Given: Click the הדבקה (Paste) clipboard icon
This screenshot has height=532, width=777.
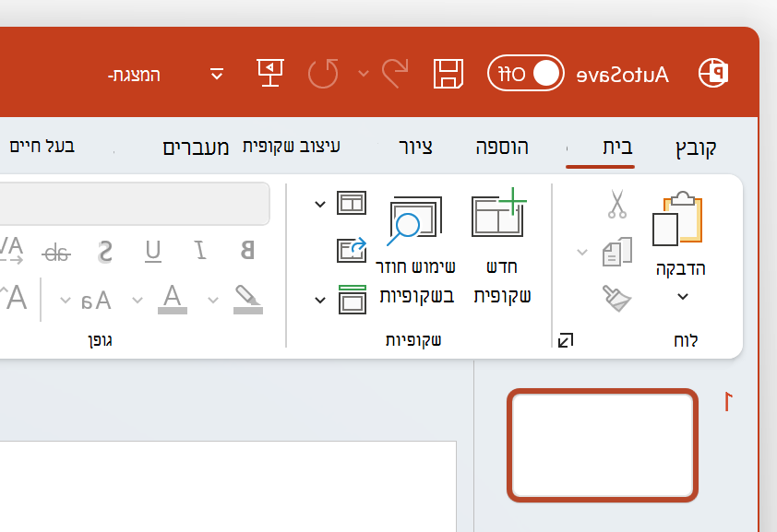Looking at the screenshot, I should (677, 219).
